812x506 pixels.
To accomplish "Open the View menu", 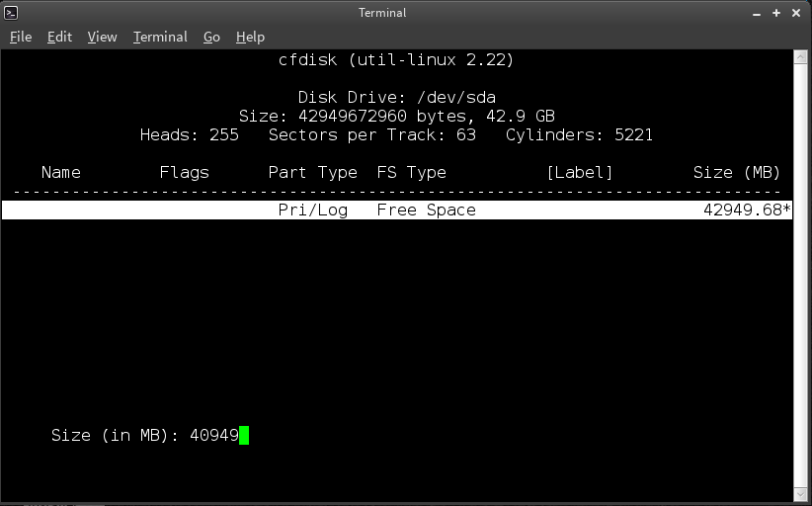I will pyautogui.click(x=102, y=37).
